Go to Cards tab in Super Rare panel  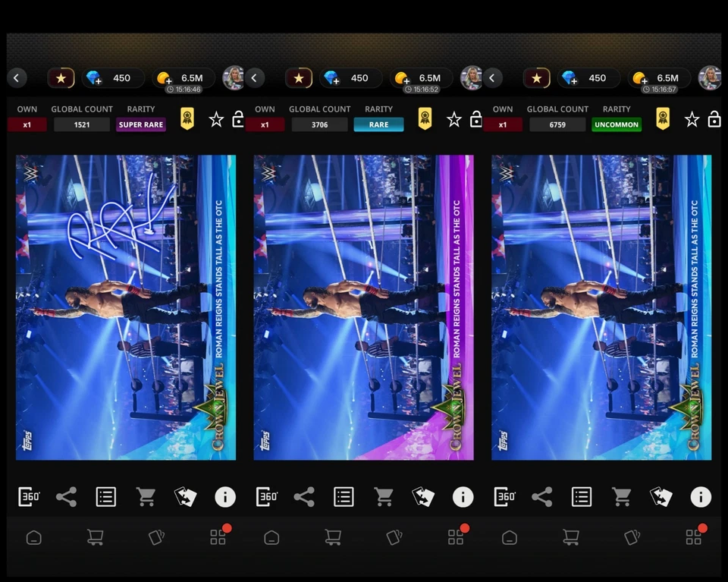pos(156,537)
